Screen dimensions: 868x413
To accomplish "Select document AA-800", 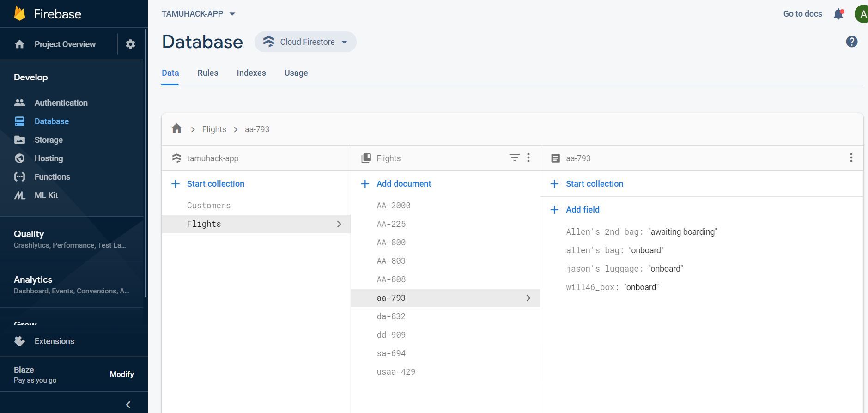I will (x=445, y=243).
